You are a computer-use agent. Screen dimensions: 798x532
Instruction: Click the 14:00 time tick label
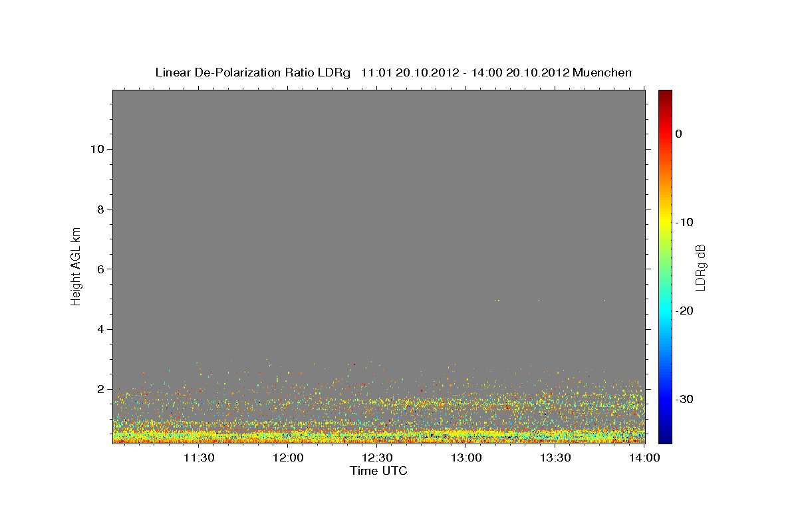click(644, 458)
